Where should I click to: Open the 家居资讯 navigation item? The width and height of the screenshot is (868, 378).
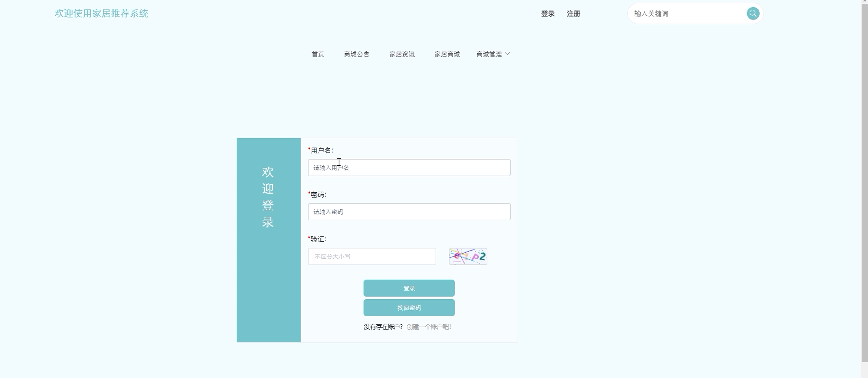pyautogui.click(x=402, y=54)
